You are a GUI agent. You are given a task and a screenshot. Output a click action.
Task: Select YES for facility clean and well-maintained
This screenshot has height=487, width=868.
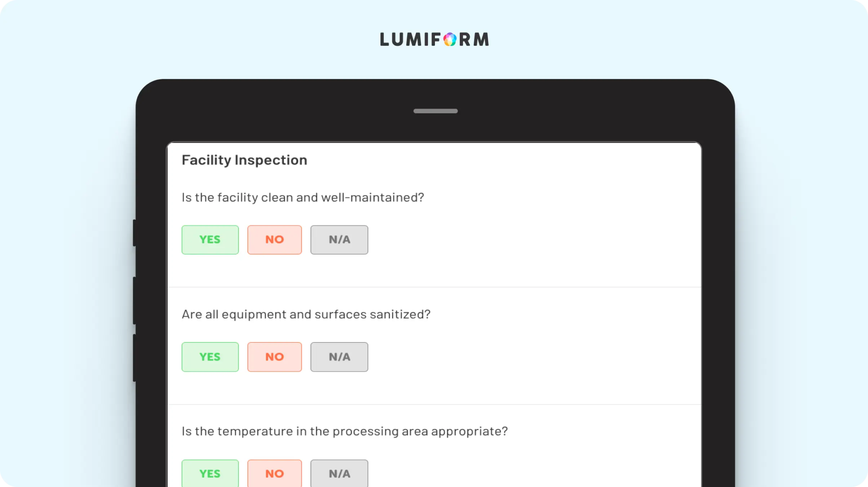coord(210,240)
